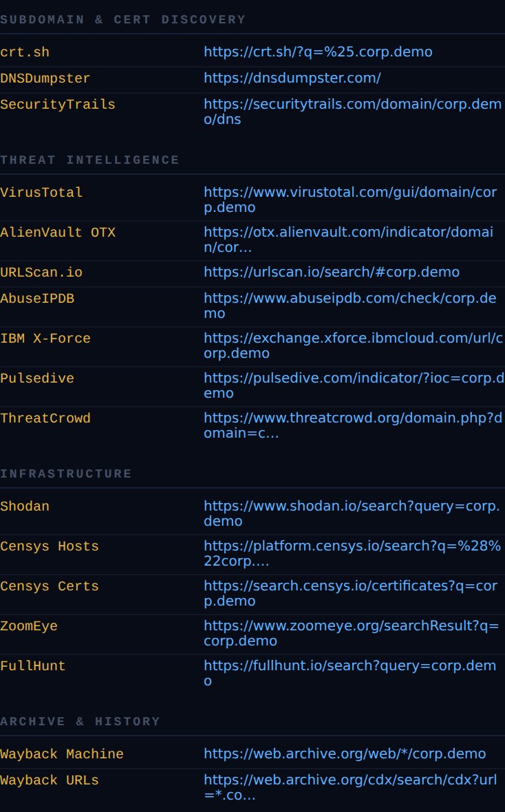Screen dimensions: 505x812
Task: Select the crt.sh label
Action: [x=25, y=52]
